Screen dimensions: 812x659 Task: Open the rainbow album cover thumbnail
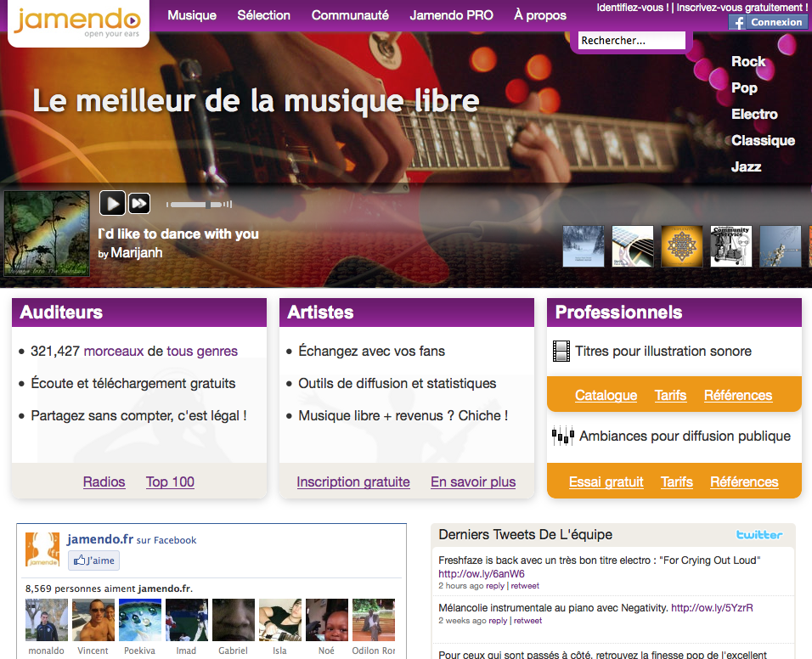(x=47, y=234)
